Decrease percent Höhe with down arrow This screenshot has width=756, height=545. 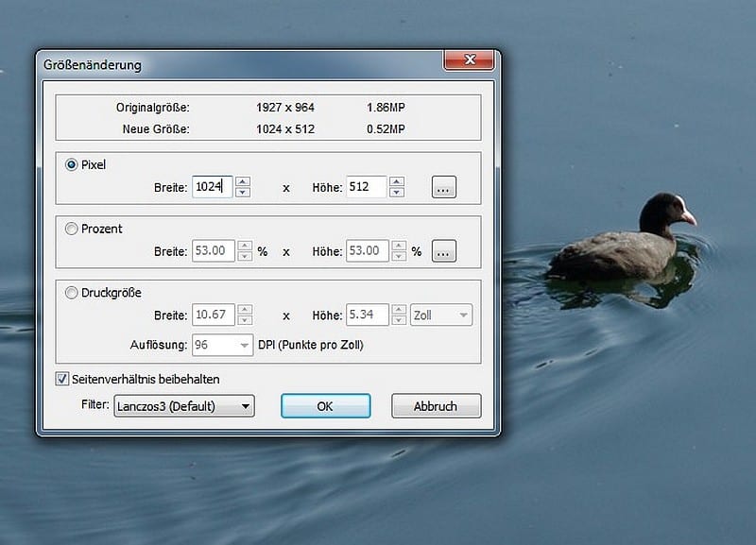(x=399, y=256)
